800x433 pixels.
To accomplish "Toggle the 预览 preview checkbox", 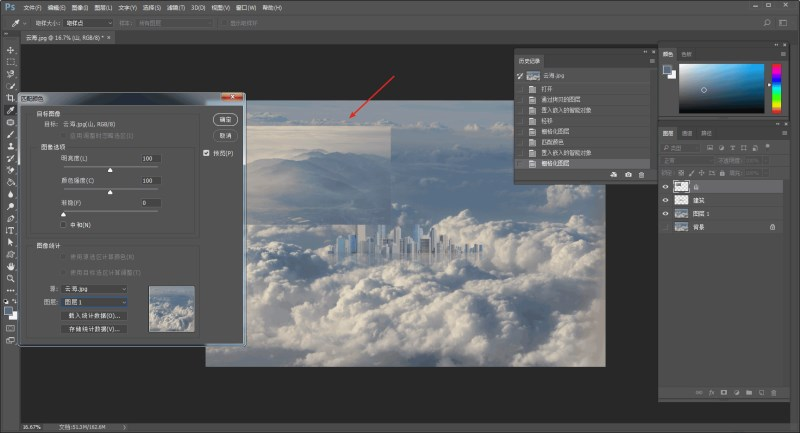I will tap(206, 153).
